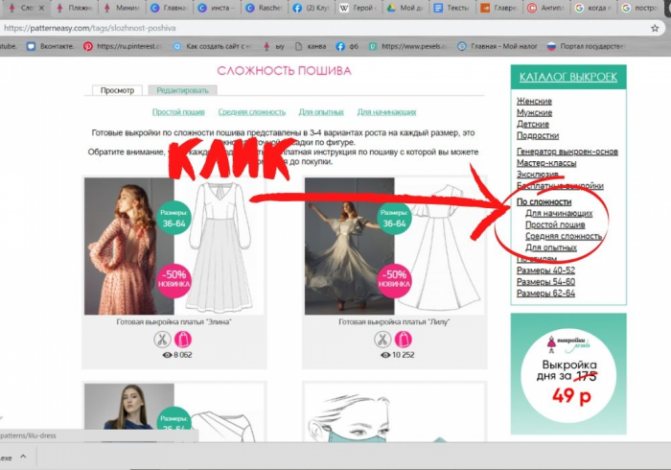This screenshot has width=671, height=470.
Task: Click pink bag icon under the Элина pattern
Action: [x=181, y=338]
